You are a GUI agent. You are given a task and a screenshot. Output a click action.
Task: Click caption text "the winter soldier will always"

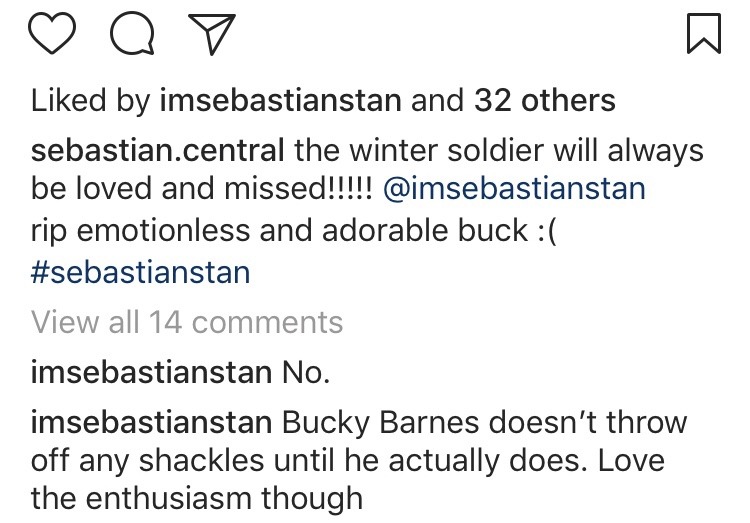click(500, 153)
